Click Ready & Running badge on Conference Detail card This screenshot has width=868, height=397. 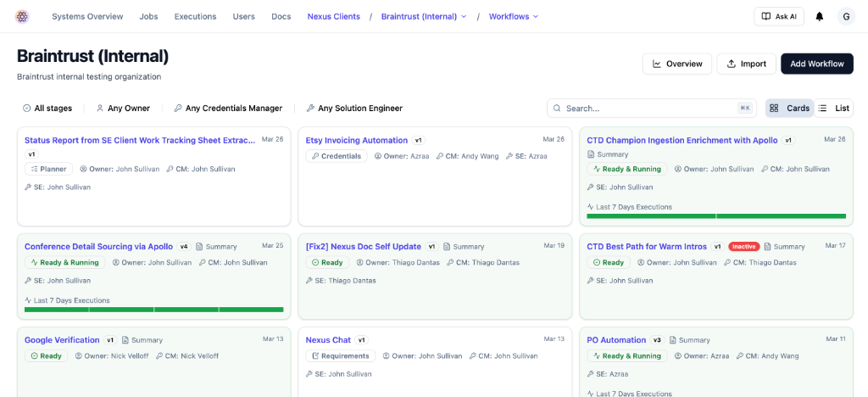pos(64,262)
